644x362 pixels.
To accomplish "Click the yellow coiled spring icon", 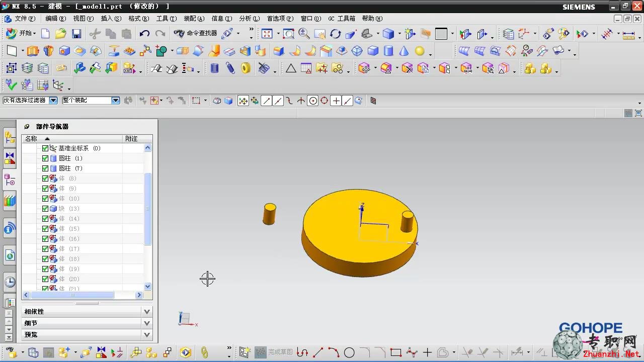I will pyautogui.click(x=246, y=68).
